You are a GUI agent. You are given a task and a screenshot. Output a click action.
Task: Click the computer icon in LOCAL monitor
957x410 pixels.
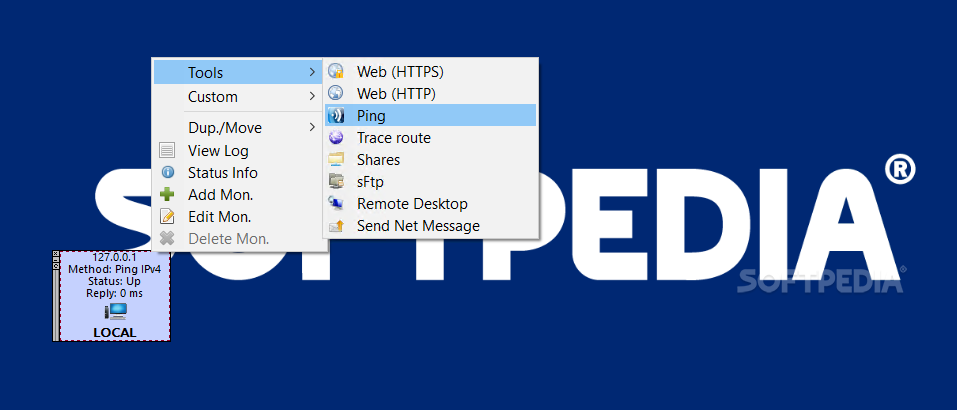(115, 312)
